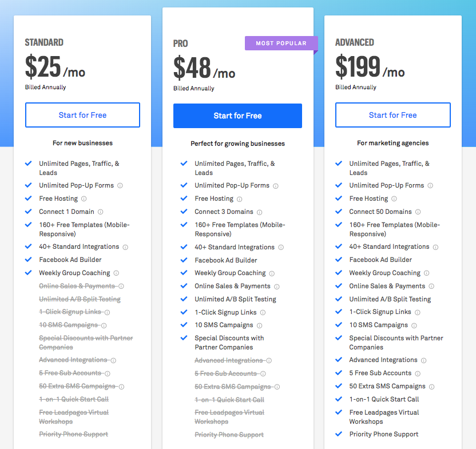Click info icon next to Standard Free Hosting
The height and width of the screenshot is (449, 476).
[84, 198]
